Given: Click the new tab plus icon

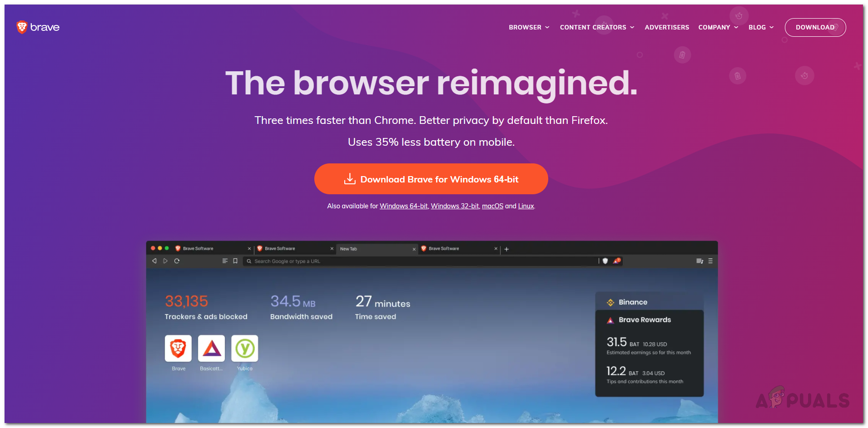Looking at the screenshot, I should (x=506, y=249).
